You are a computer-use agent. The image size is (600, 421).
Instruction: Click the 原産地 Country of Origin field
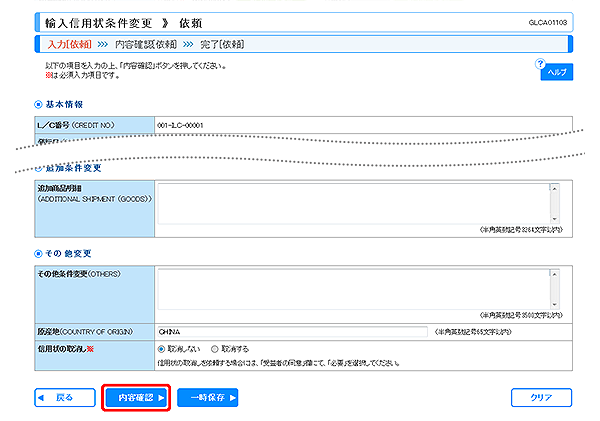(293, 332)
